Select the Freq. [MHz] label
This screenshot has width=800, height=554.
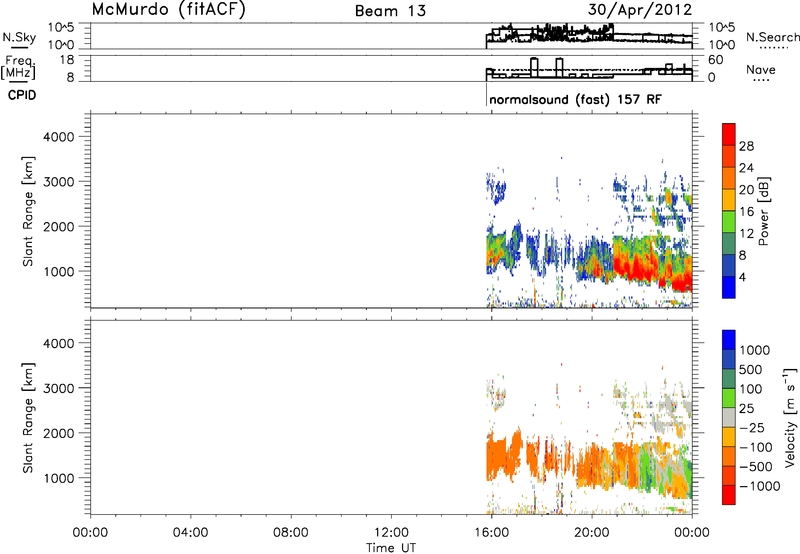[x=18, y=67]
